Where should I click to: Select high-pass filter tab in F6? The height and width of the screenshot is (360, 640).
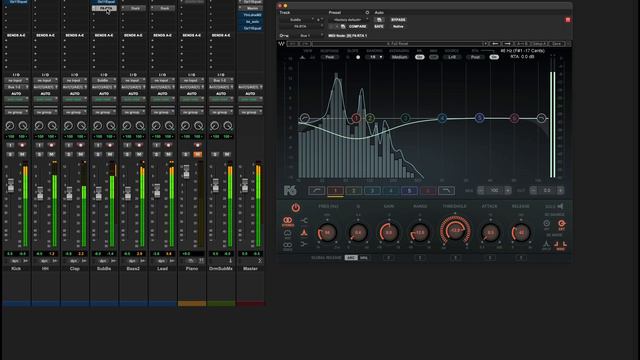(x=316, y=191)
